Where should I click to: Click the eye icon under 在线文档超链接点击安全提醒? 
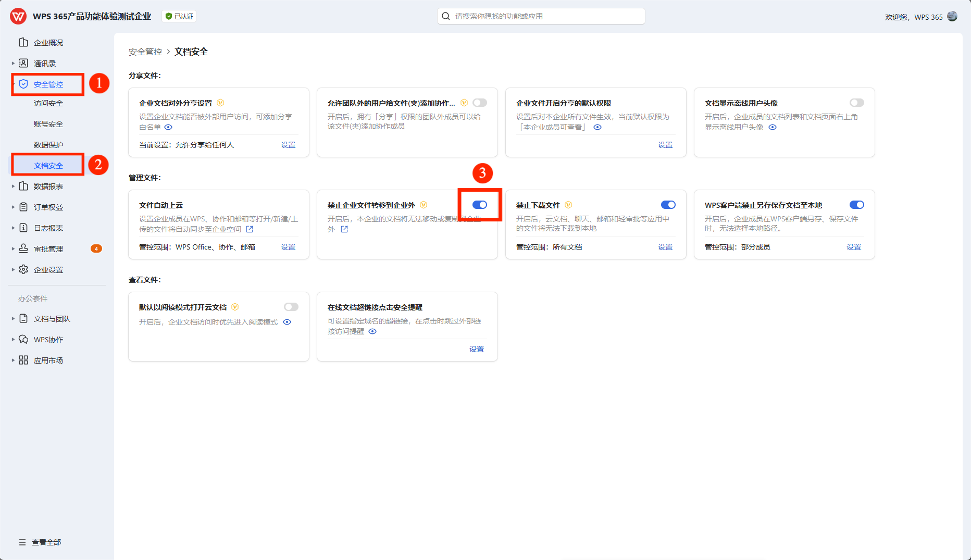[x=372, y=331]
